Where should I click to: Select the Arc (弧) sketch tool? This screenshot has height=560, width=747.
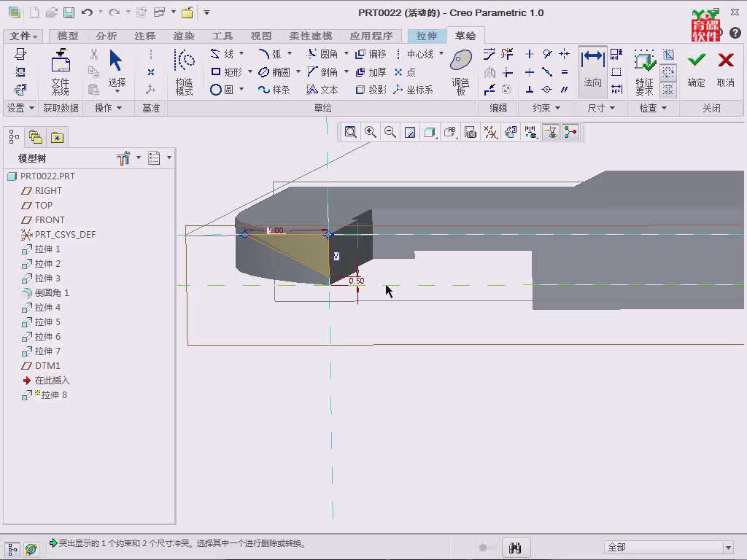tap(270, 54)
